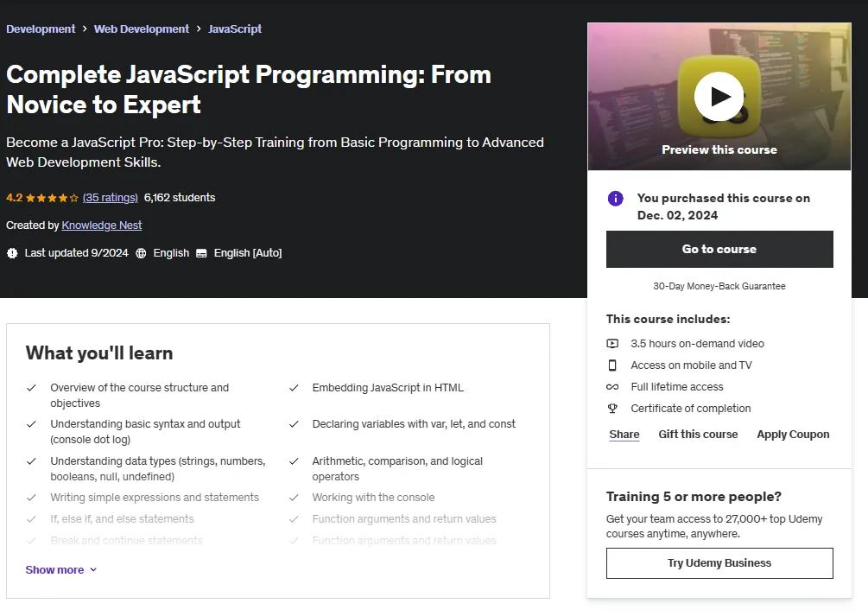Click 'Embedding JavaScript in HTML' item
Screen dimensions: 868x616
coord(388,388)
